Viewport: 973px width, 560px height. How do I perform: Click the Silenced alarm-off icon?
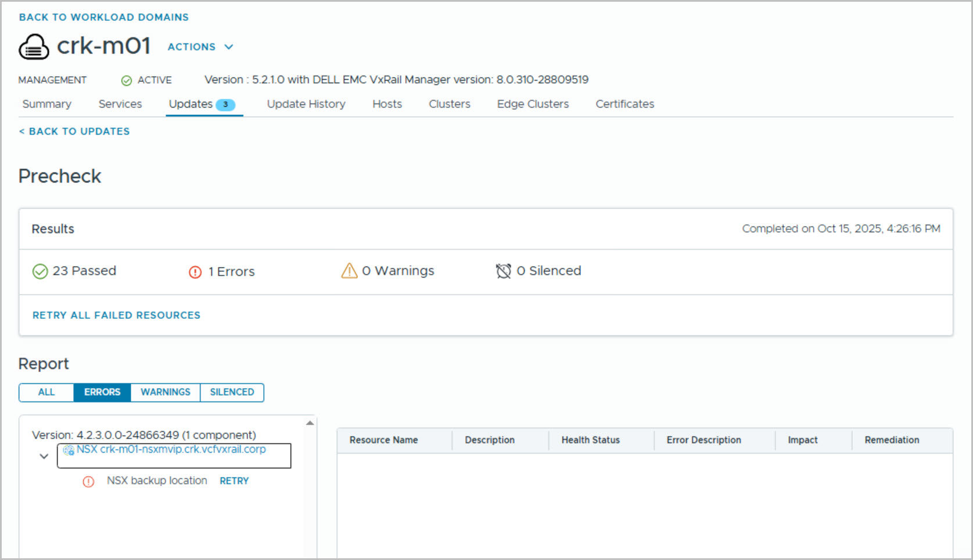[x=503, y=271]
